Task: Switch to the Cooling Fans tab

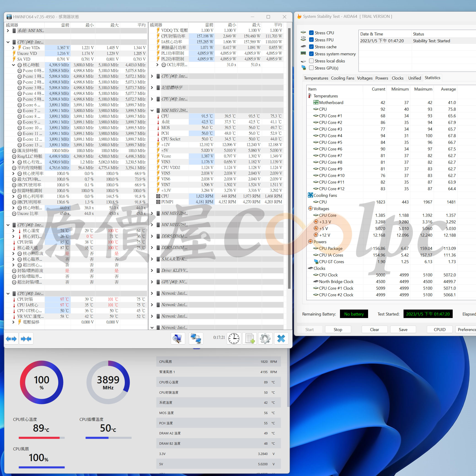Action: pos(342,78)
